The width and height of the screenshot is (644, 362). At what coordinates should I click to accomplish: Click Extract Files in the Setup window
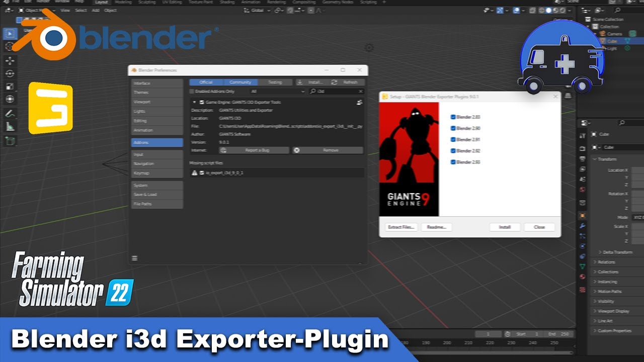click(x=401, y=227)
